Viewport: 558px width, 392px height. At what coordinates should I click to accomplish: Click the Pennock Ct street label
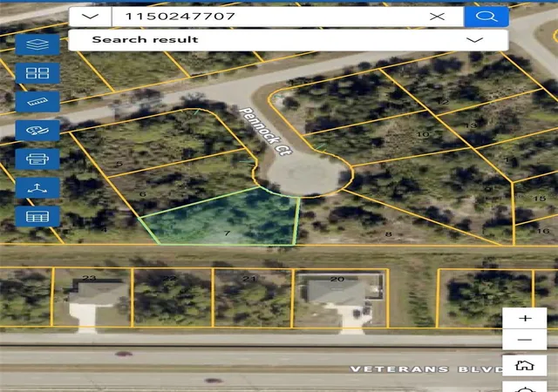[265, 132]
